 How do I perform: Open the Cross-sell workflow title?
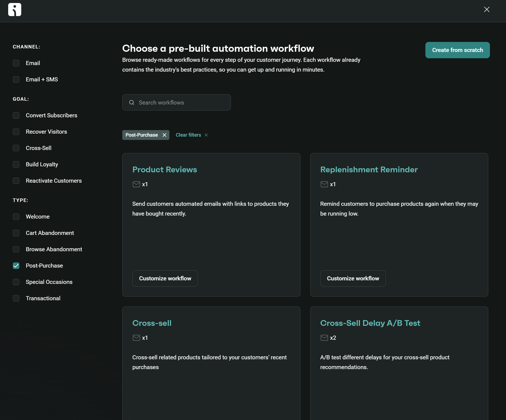(x=152, y=323)
